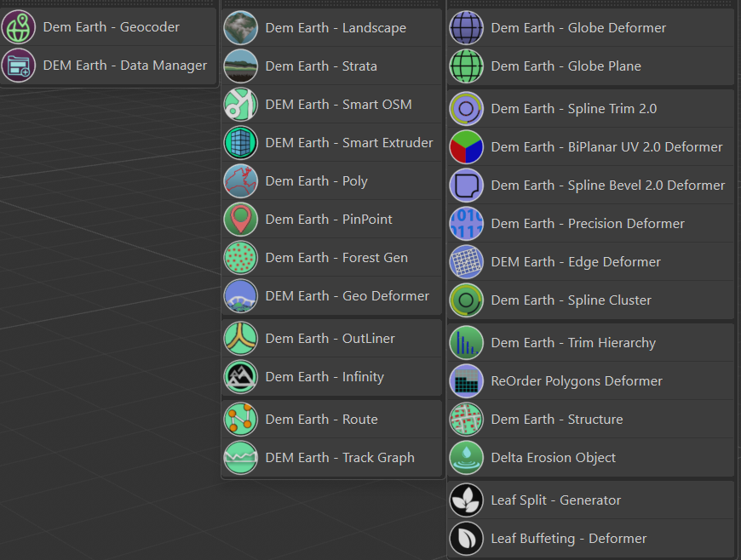The height and width of the screenshot is (560, 741).
Task: Open DEM Earth - Smart OSM entry
Action: click(332, 105)
